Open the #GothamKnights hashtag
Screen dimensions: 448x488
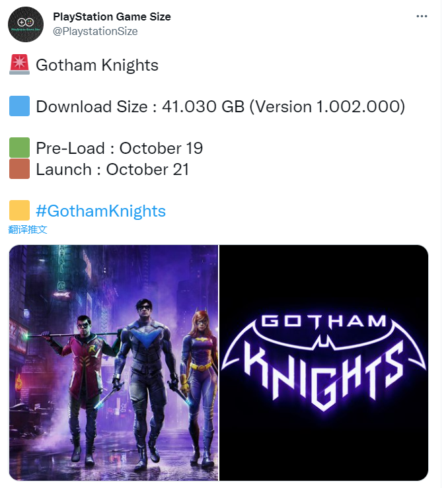[100, 211]
